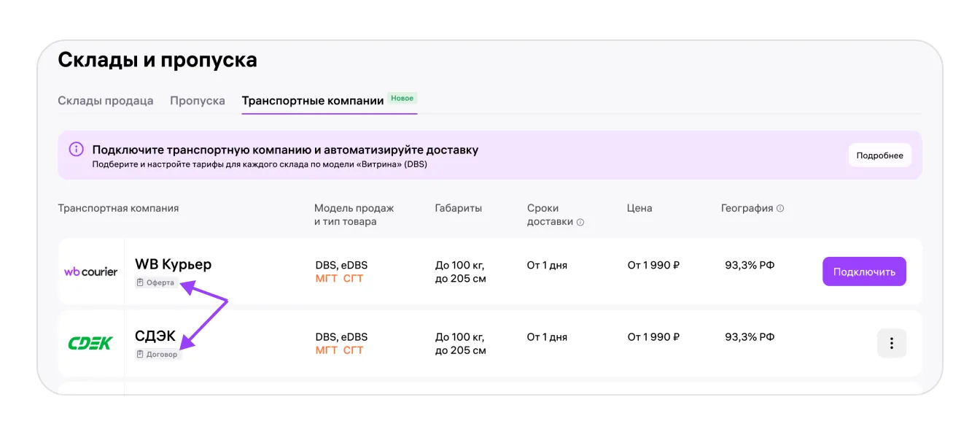980x435 pixels.
Task: Click Модель продаж и тип товара header
Action: pyautogui.click(x=354, y=215)
